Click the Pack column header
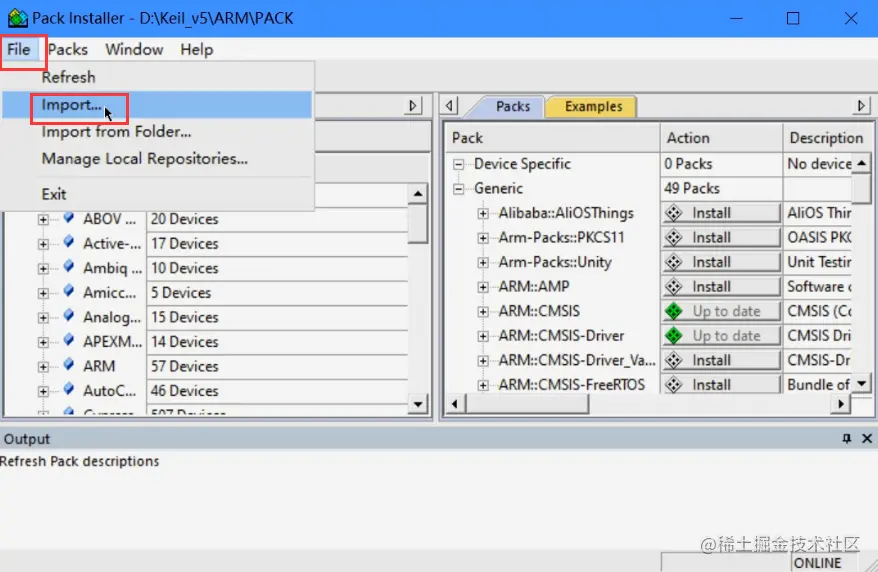The width and height of the screenshot is (878, 572). (553, 138)
